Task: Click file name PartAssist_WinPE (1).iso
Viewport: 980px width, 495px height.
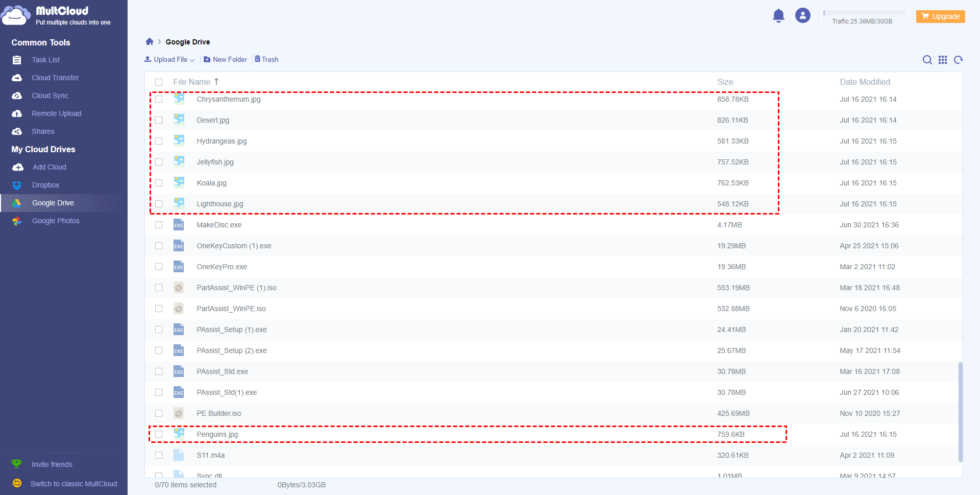Action: tap(237, 288)
